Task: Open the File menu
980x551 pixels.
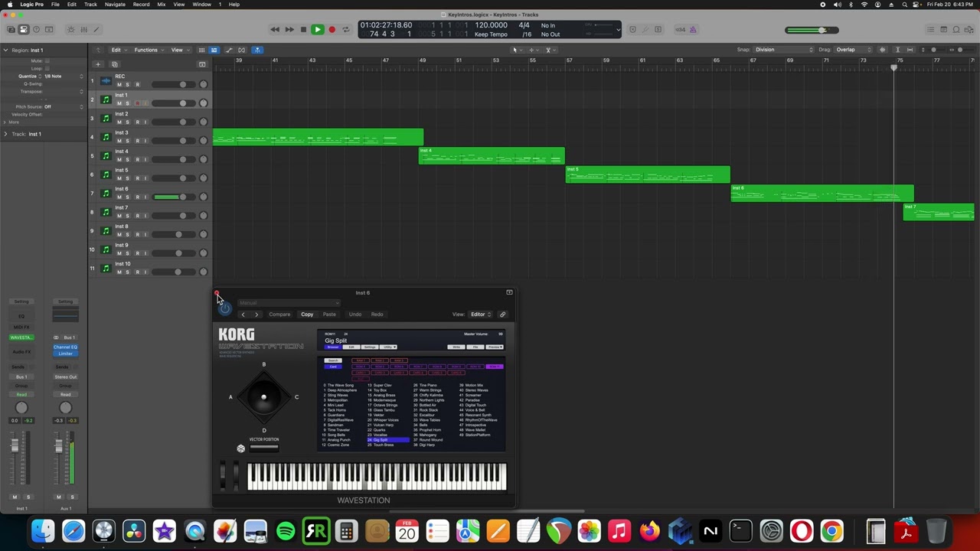Action: [x=55, y=5]
